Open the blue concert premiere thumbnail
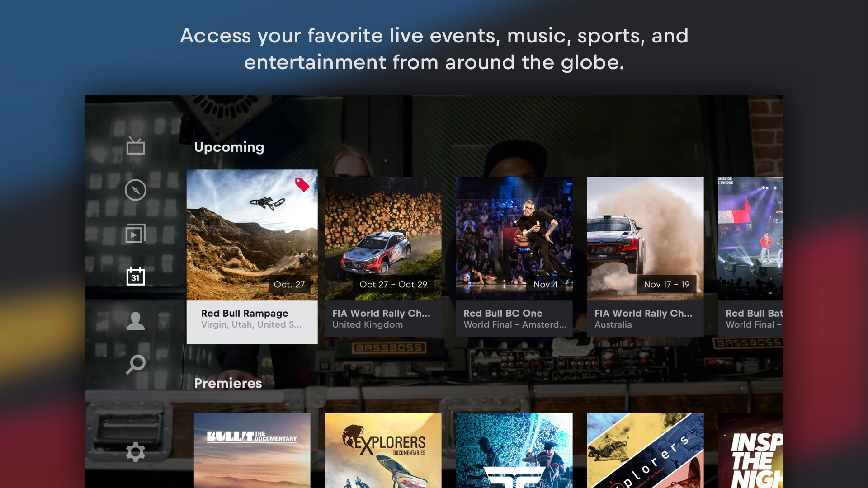868x488 pixels. pos(514,450)
